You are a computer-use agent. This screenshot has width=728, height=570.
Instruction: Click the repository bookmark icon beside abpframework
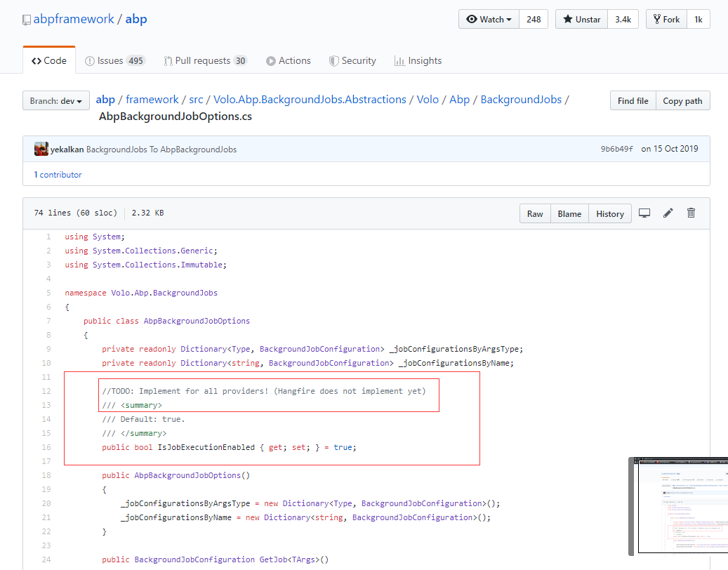coord(26,18)
